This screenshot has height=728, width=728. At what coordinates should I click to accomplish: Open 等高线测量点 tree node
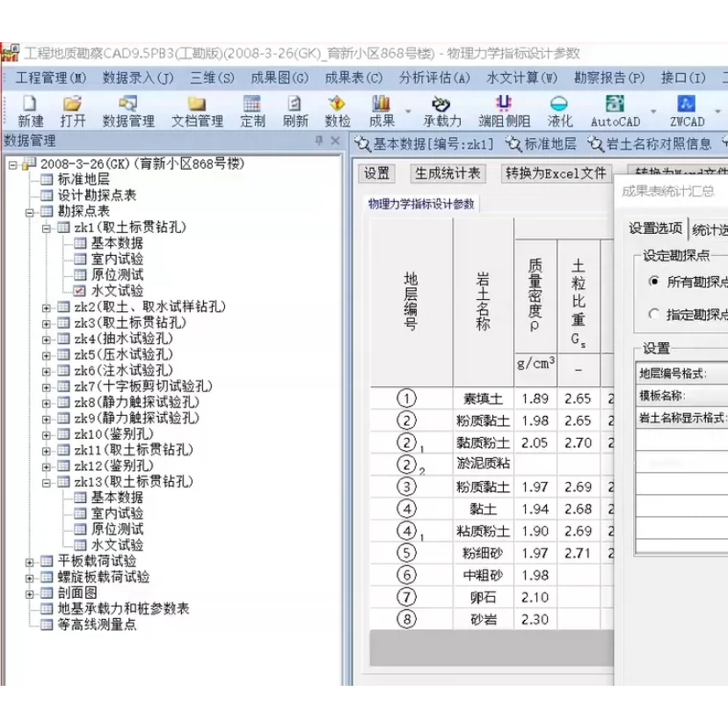(97, 624)
